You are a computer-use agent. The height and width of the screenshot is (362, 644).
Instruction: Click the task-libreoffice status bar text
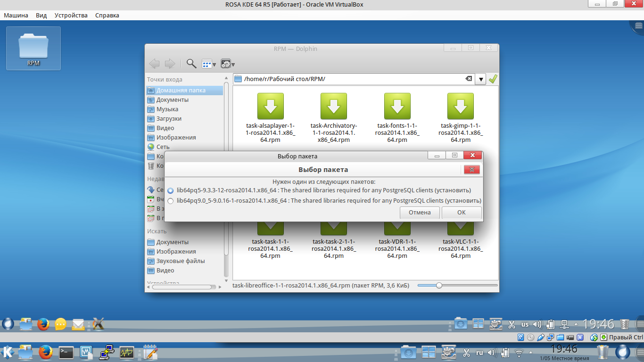coord(321,285)
